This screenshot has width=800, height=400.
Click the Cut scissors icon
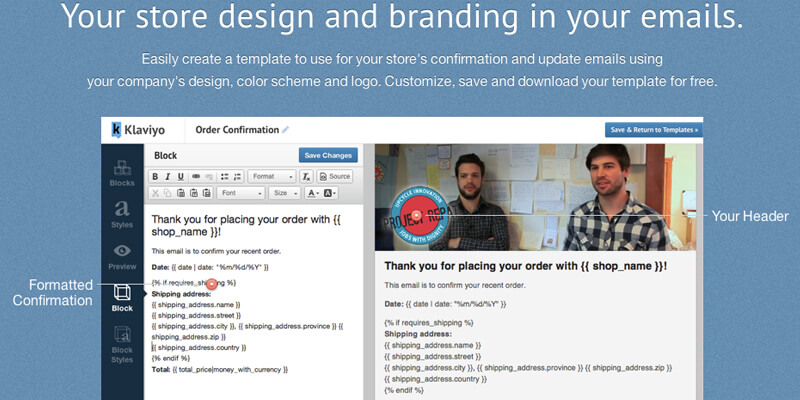(x=156, y=193)
